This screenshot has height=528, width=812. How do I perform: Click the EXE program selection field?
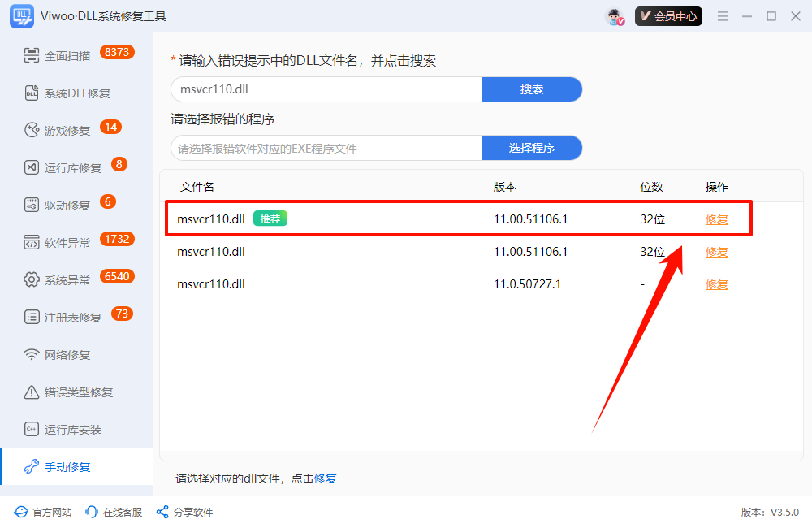(326, 148)
